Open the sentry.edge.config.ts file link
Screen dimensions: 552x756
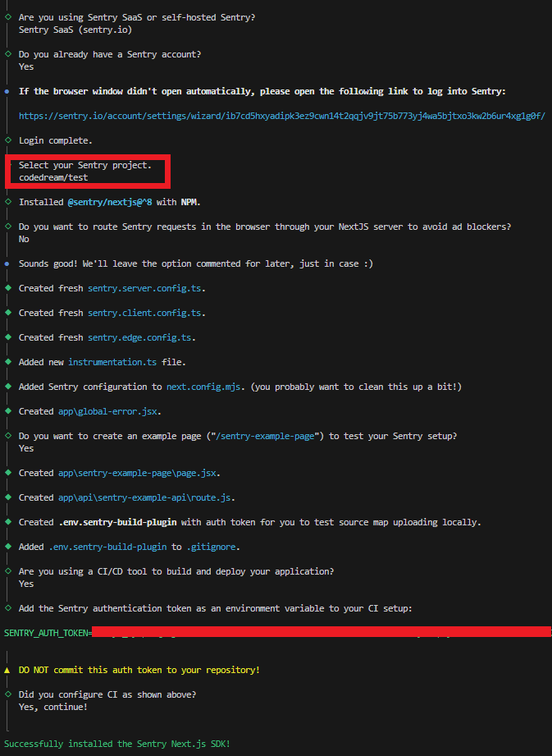coord(139,337)
